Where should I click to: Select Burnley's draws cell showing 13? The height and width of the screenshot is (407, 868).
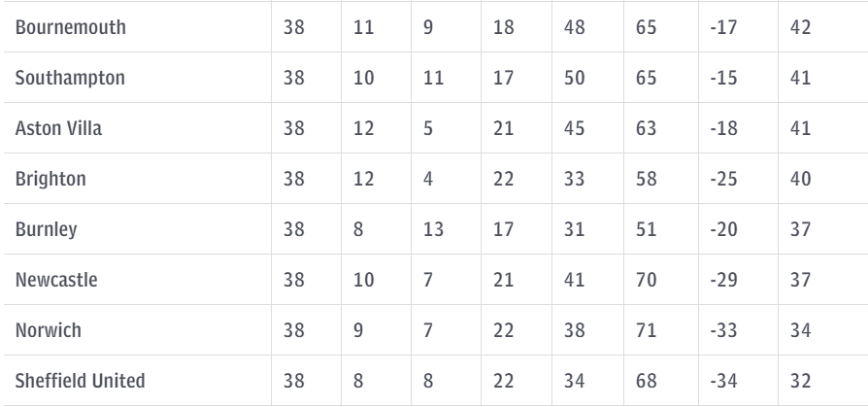(433, 229)
